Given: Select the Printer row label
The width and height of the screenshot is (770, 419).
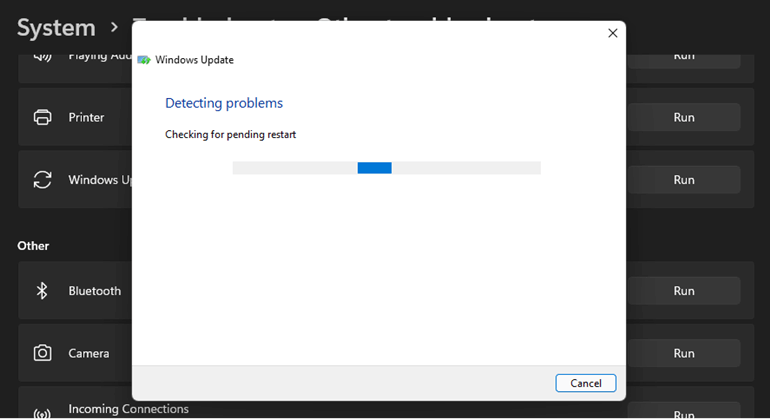Looking at the screenshot, I should coord(86,117).
